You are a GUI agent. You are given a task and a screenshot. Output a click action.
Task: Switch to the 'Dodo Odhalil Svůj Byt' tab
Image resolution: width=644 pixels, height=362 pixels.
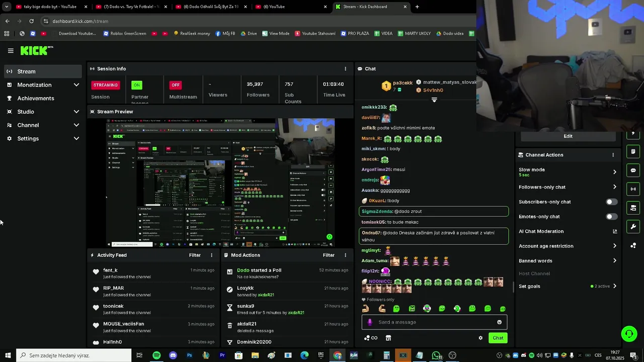coord(211,7)
